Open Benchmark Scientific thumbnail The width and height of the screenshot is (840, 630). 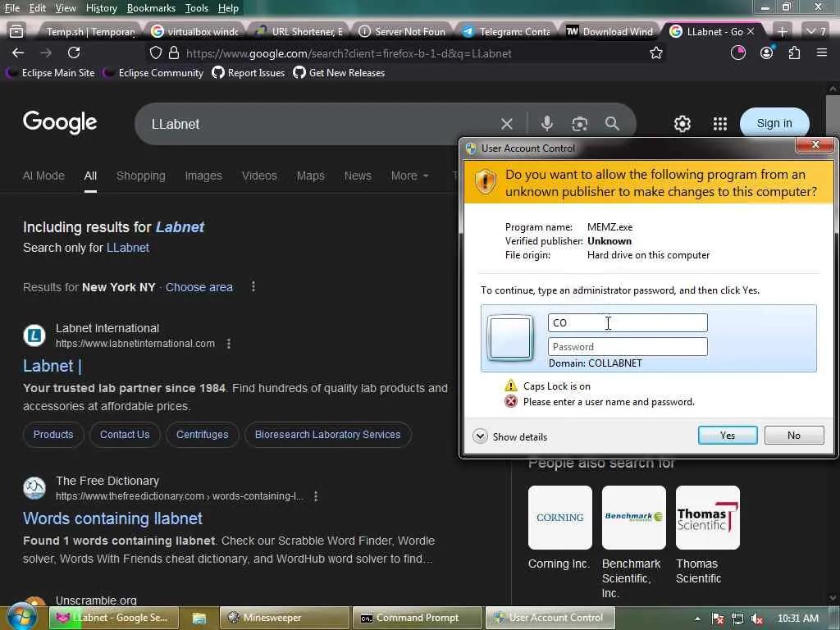634,518
